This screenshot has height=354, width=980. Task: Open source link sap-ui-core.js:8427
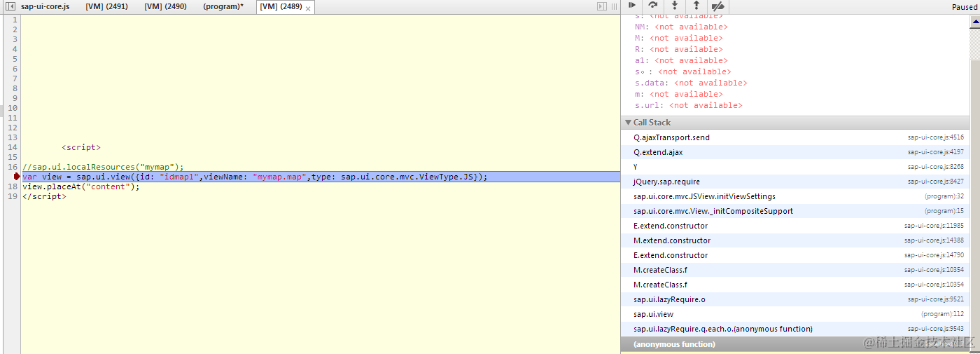(936, 182)
